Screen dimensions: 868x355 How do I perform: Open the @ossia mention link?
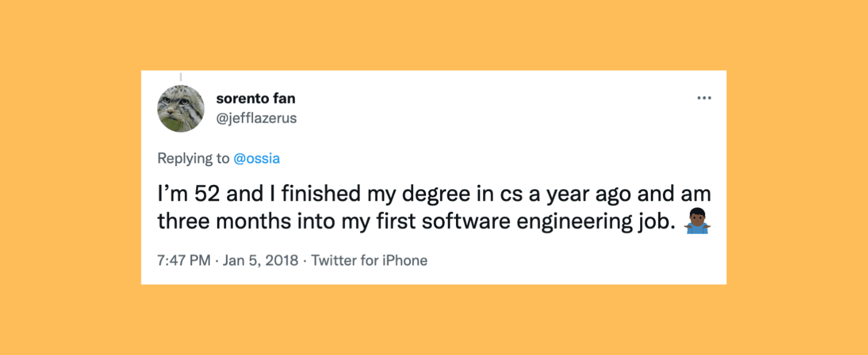[257, 158]
